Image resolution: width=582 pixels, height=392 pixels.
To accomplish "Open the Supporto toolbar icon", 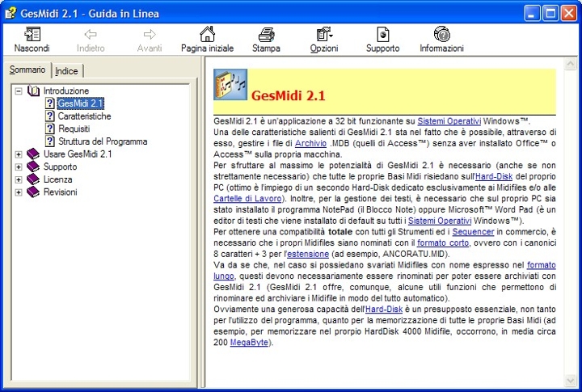I will point(382,35).
